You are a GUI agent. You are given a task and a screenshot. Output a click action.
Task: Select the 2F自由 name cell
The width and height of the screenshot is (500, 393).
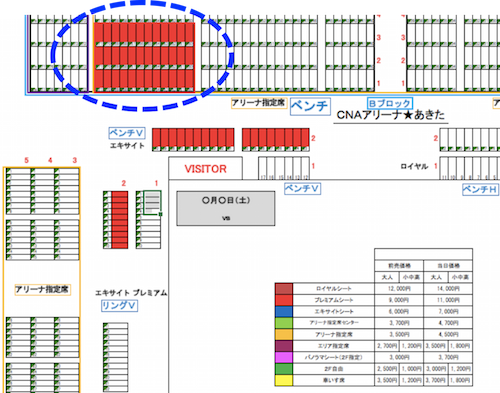coord(334,369)
